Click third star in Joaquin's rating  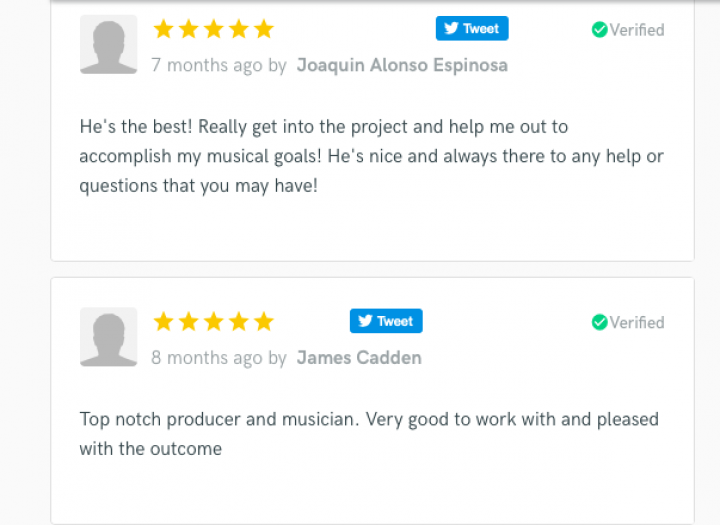[214, 29]
